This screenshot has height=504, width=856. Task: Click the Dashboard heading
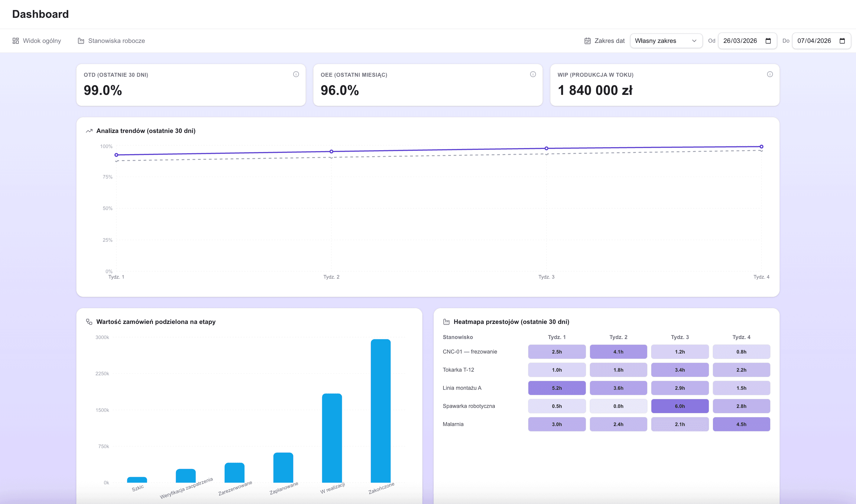tap(41, 14)
